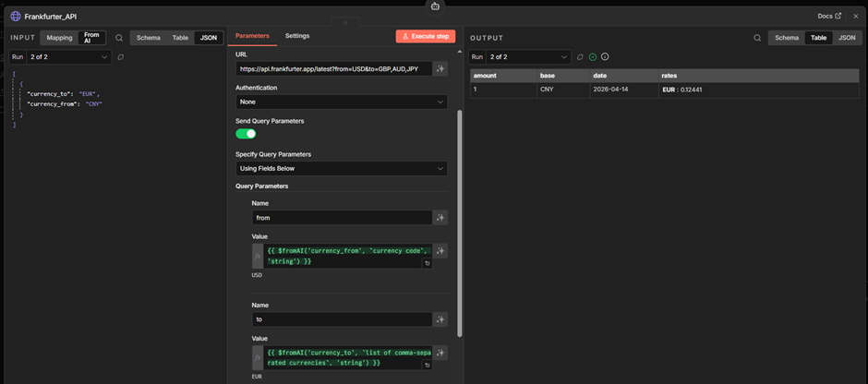
Task: Click the globe icon beside Frankfurter_API title
Action: coord(16,16)
